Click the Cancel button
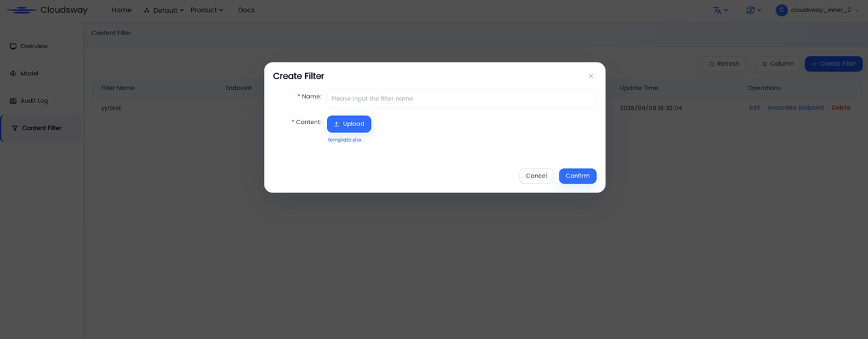 536,176
